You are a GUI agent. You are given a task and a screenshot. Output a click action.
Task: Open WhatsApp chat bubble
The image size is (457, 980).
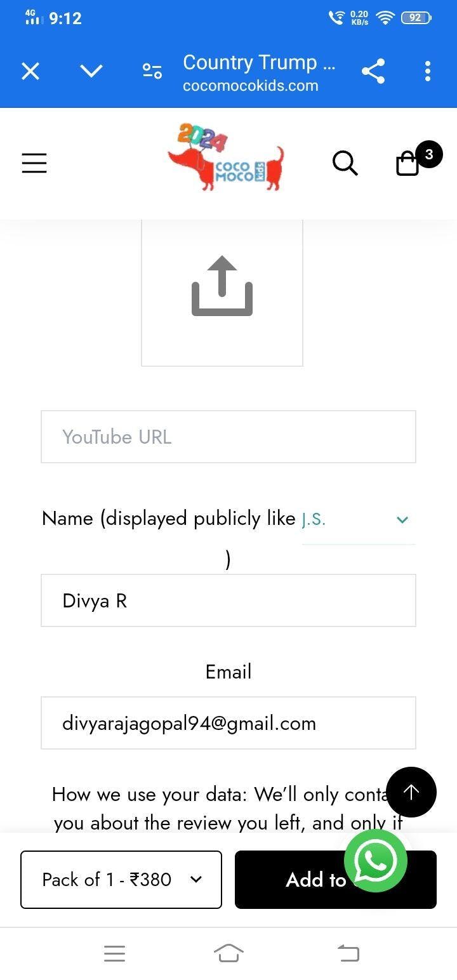[375, 861]
